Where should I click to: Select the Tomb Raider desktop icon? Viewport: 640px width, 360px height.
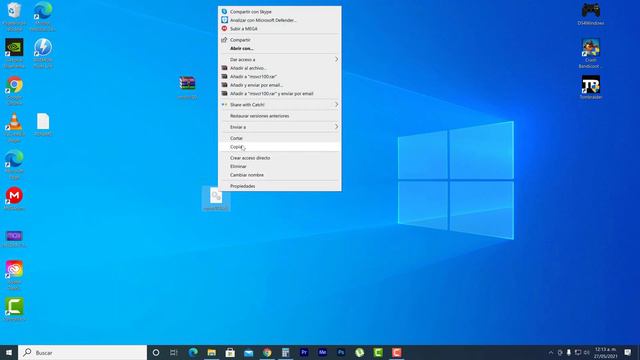click(591, 87)
